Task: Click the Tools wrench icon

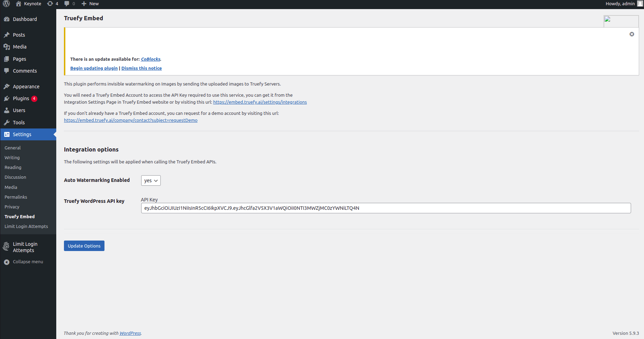Action: click(x=7, y=123)
